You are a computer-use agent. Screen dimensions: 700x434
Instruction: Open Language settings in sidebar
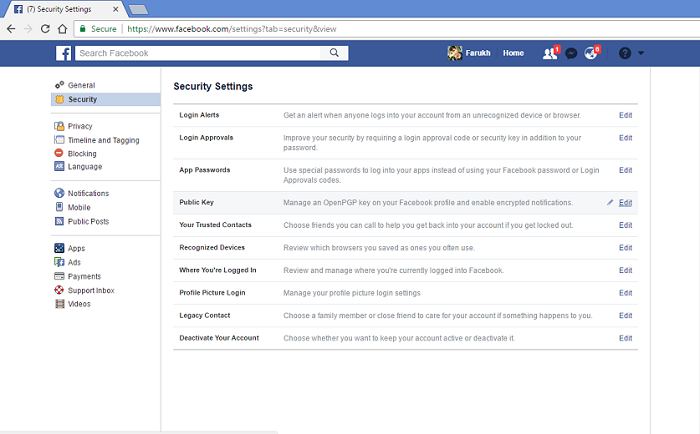tap(85, 166)
